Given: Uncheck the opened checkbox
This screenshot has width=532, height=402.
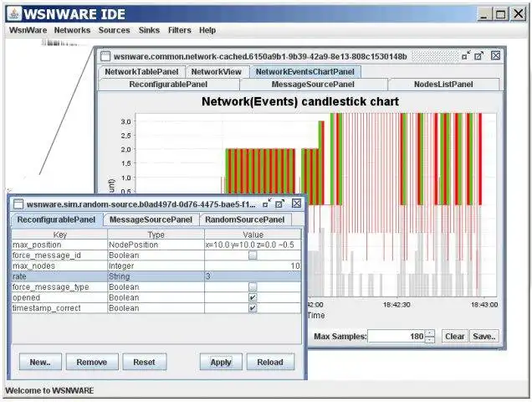Looking at the screenshot, I should click(x=253, y=297).
